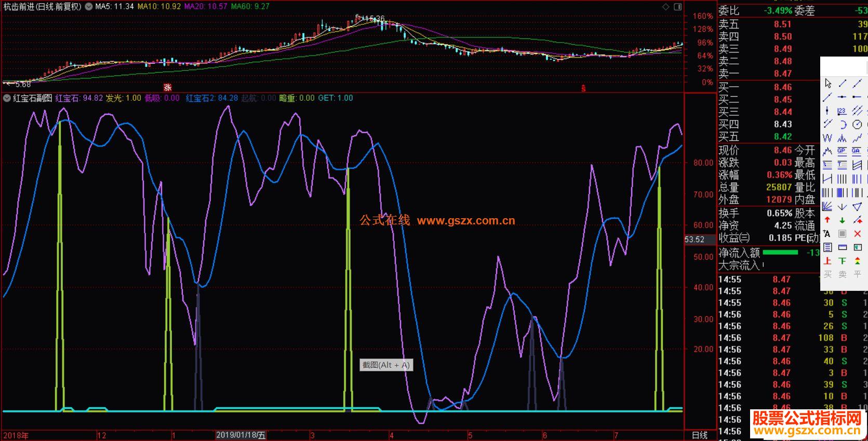
Task: Click the red 上 marker tool
Action: pos(827,261)
